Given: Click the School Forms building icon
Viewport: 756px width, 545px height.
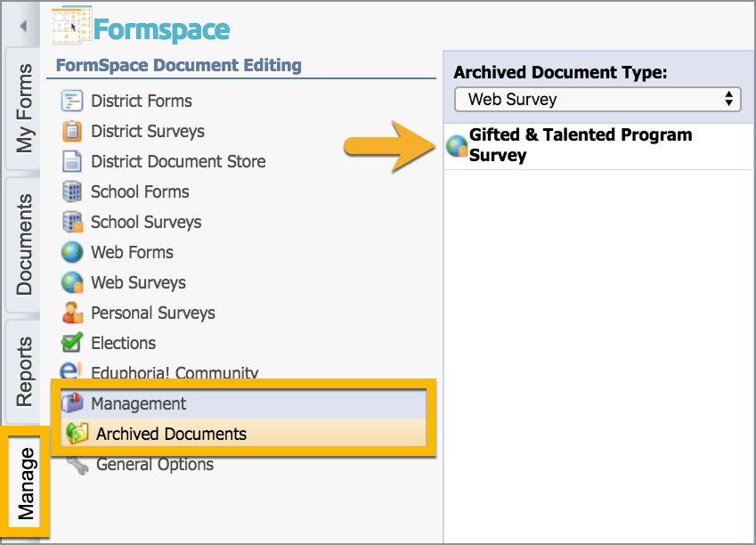Looking at the screenshot, I should pyautogui.click(x=72, y=191).
